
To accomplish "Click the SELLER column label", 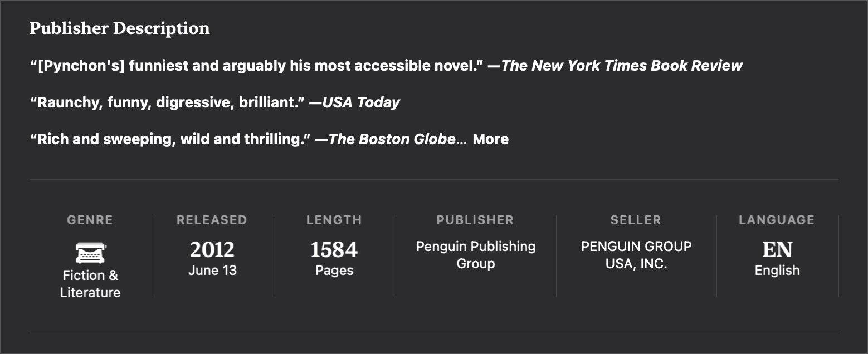I will (x=636, y=220).
